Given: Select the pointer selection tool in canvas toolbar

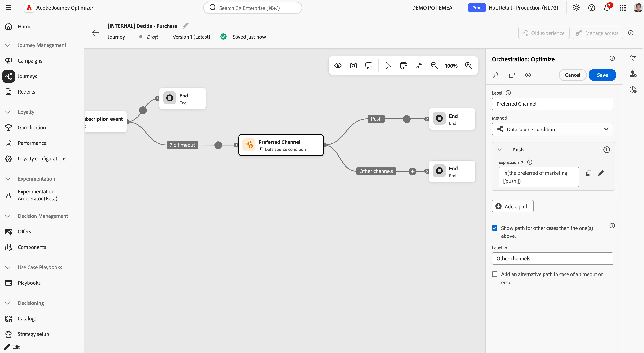Looking at the screenshot, I should pos(388,66).
